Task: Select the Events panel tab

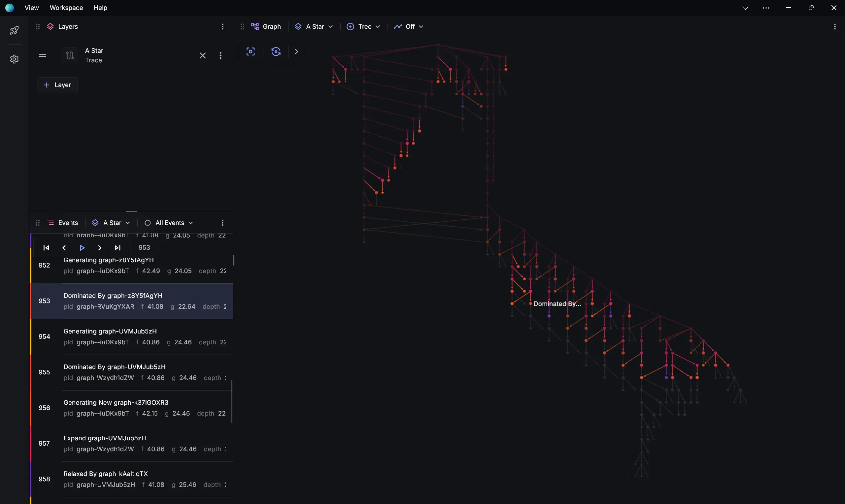Action: (x=62, y=223)
